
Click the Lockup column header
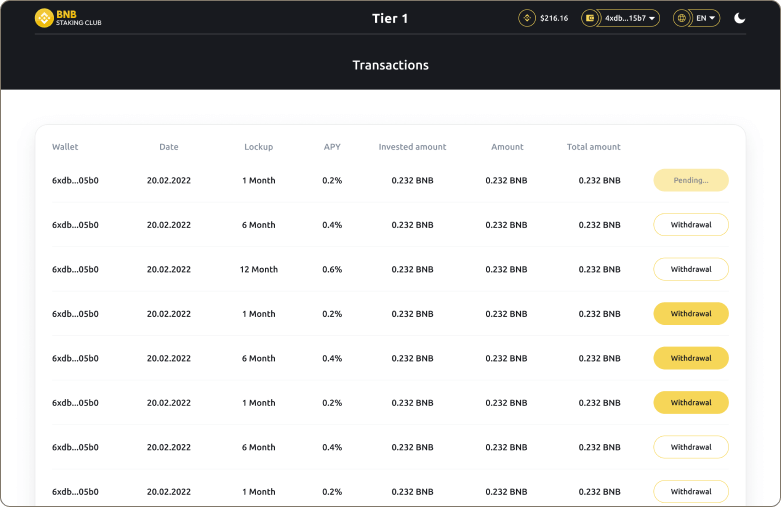click(x=258, y=147)
